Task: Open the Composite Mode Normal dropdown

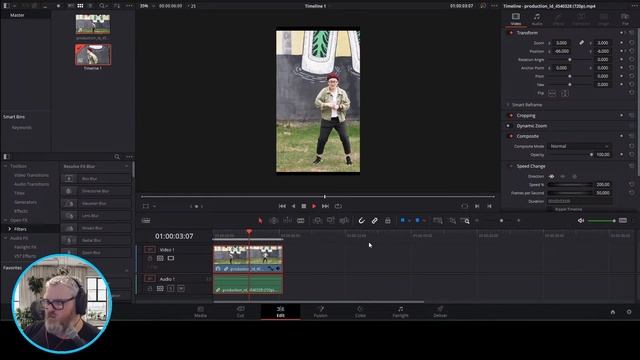Action: (579, 146)
